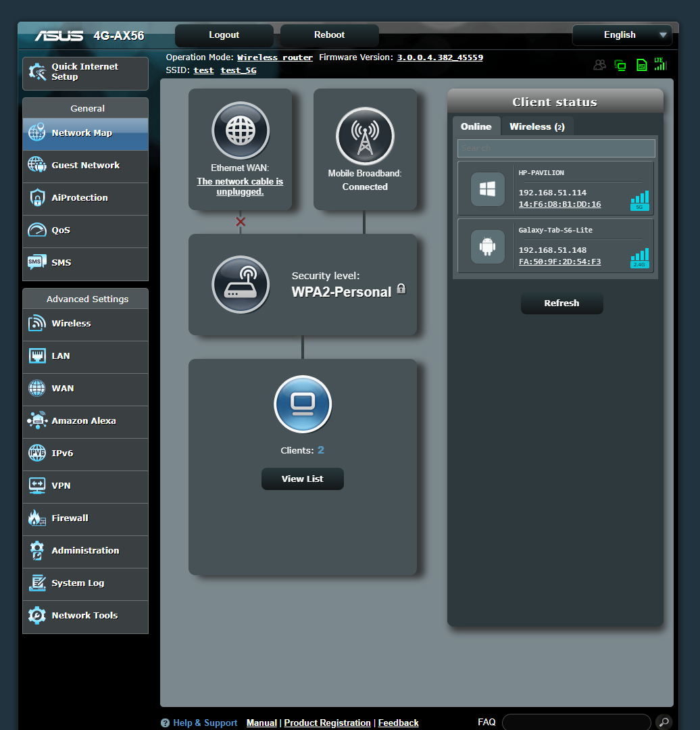Click the Help & Support question icon

(x=165, y=723)
